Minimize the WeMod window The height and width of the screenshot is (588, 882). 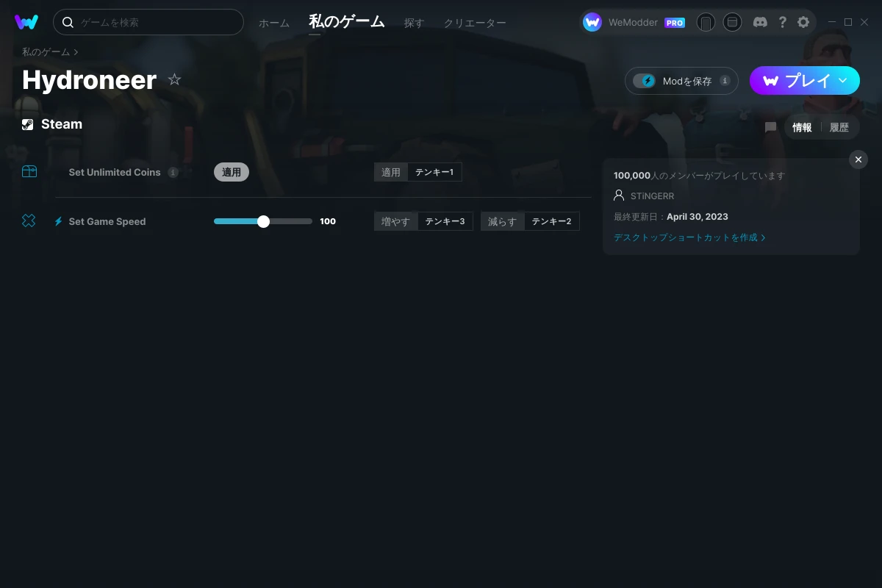click(832, 22)
